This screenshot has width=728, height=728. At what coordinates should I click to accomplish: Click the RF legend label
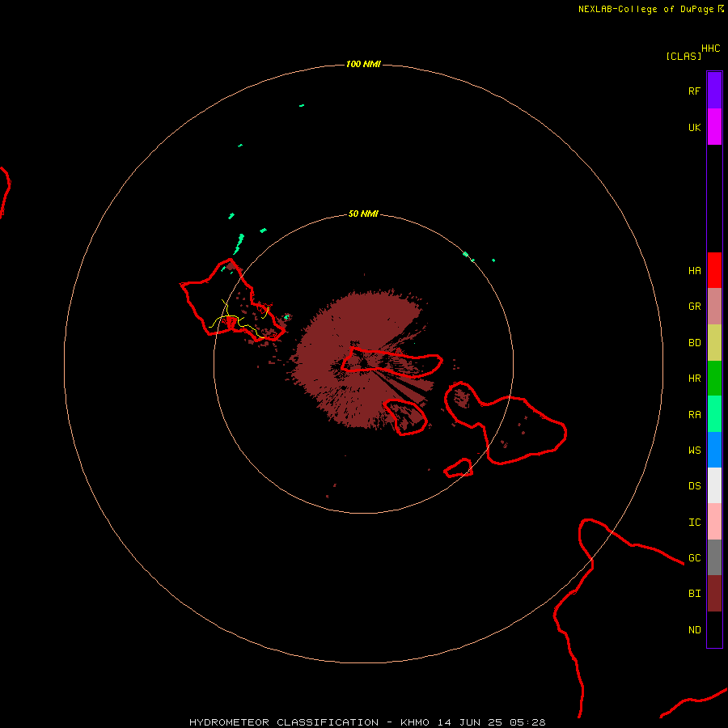point(694,91)
